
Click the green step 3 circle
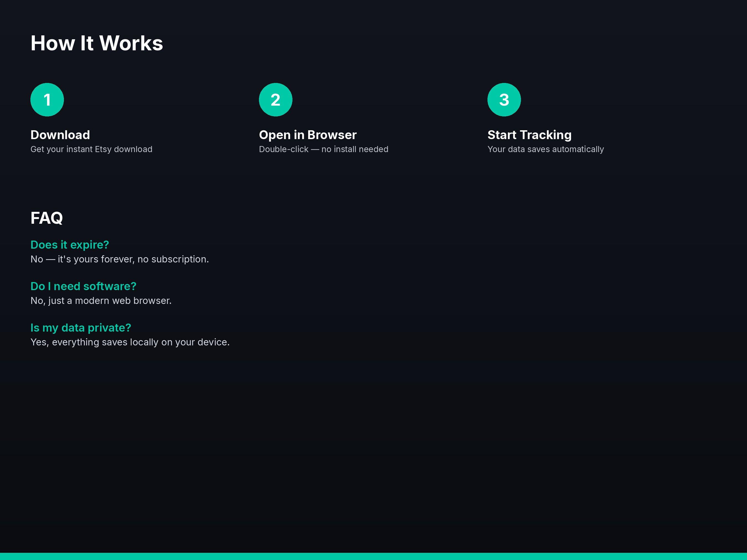point(504,100)
